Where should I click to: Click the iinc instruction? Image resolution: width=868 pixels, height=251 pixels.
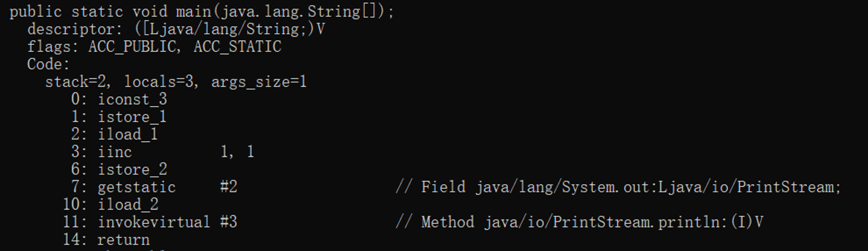pos(115,152)
